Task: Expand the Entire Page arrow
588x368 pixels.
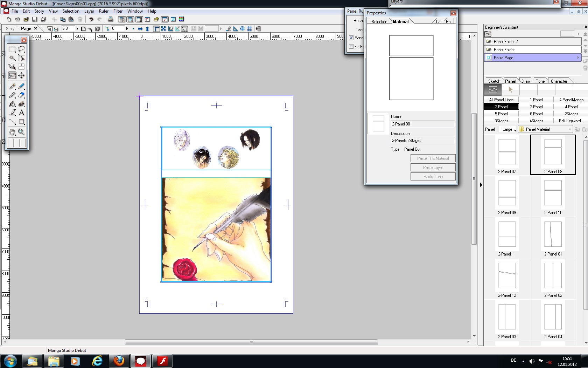Action: (578, 57)
